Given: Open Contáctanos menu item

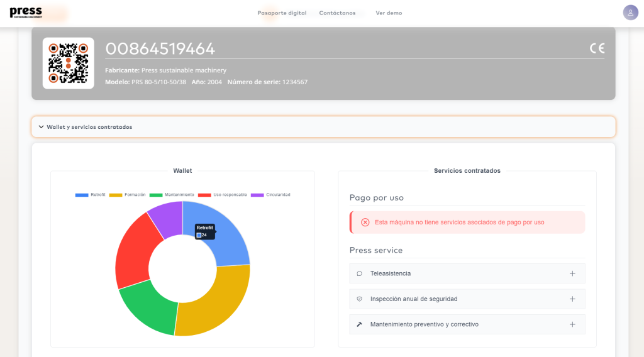Looking at the screenshot, I should (337, 13).
